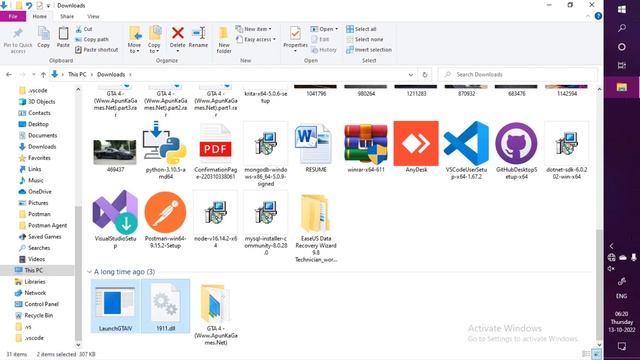Open the File menu tab

[13, 16]
